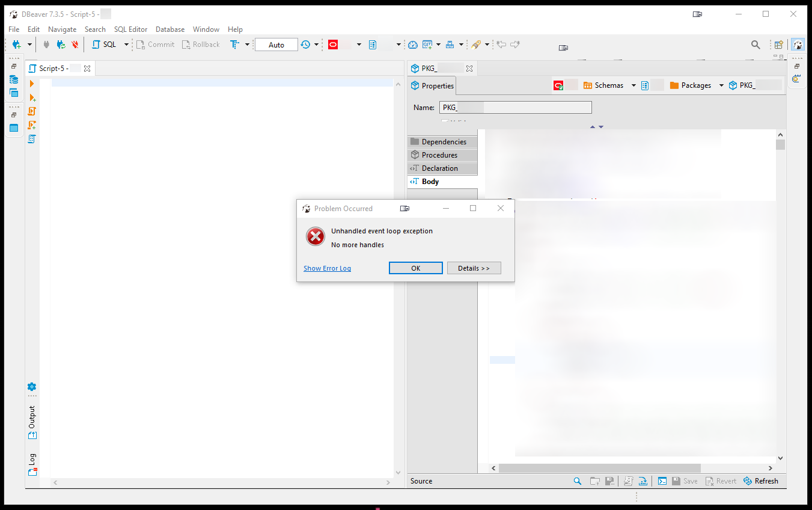The height and width of the screenshot is (510, 812).
Task: Click the Name input field
Action: coord(515,107)
